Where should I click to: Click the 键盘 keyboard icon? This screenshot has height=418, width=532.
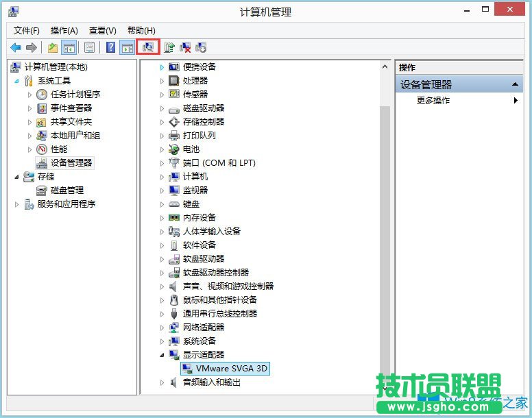pyautogui.click(x=173, y=204)
